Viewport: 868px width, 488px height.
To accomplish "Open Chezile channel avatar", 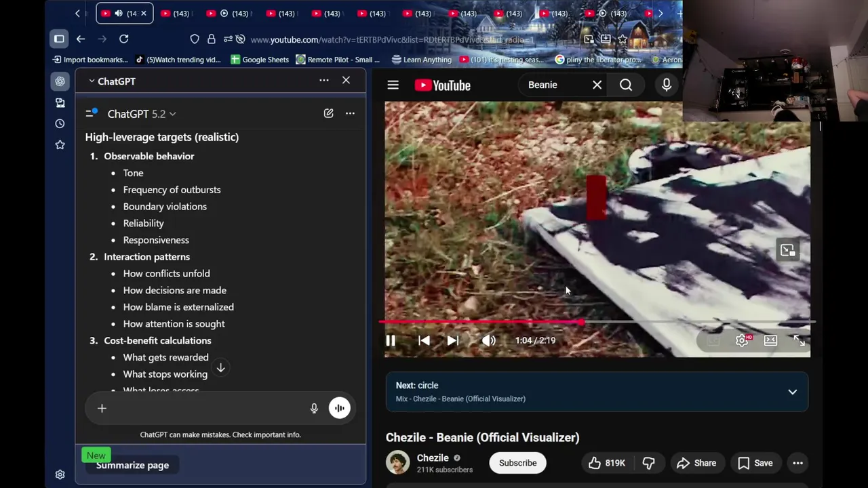I will (398, 463).
